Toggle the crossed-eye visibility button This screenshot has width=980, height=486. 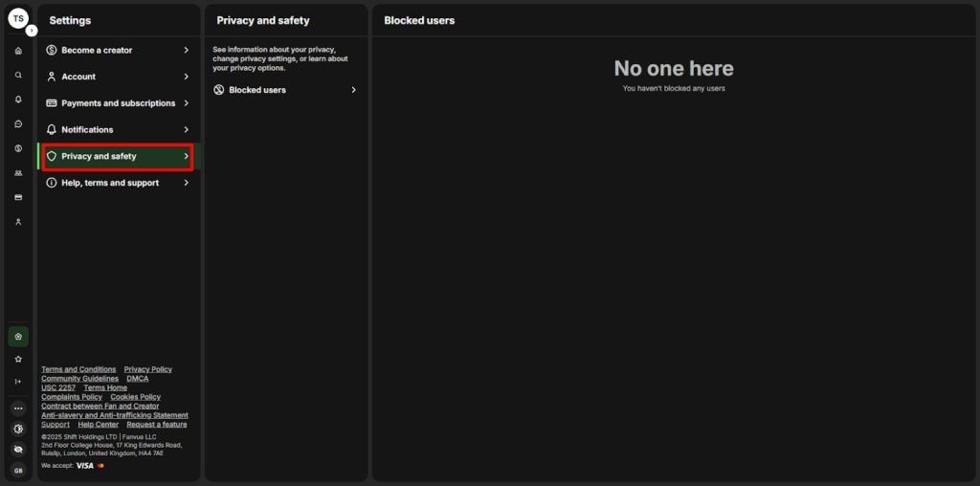click(x=18, y=449)
